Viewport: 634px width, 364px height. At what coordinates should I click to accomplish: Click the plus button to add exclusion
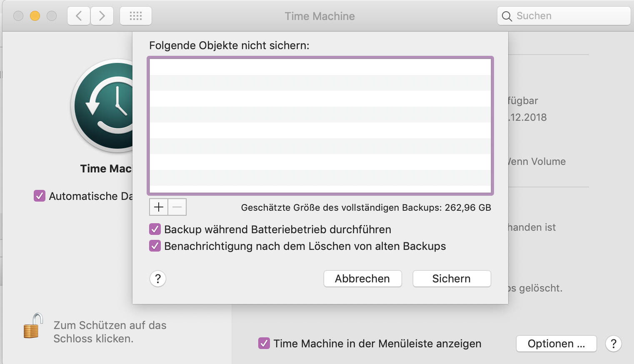pos(159,207)
